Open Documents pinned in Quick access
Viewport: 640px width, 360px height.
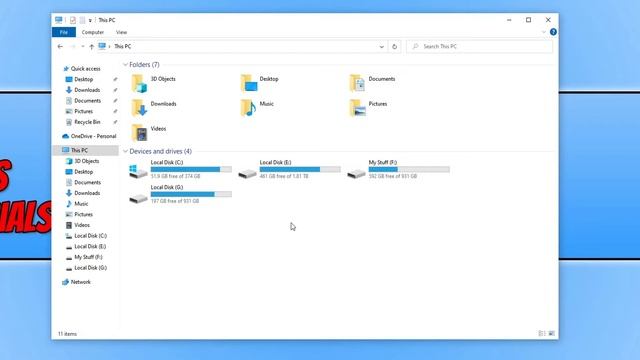point(83,100)
